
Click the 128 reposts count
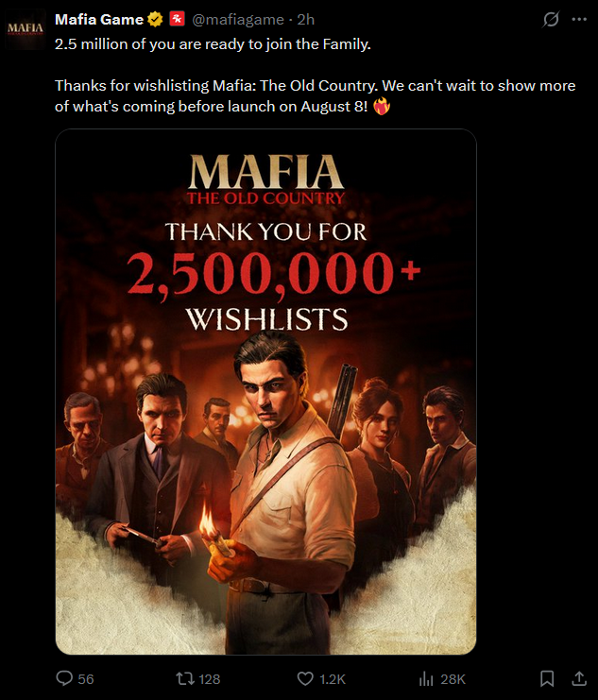210,679
